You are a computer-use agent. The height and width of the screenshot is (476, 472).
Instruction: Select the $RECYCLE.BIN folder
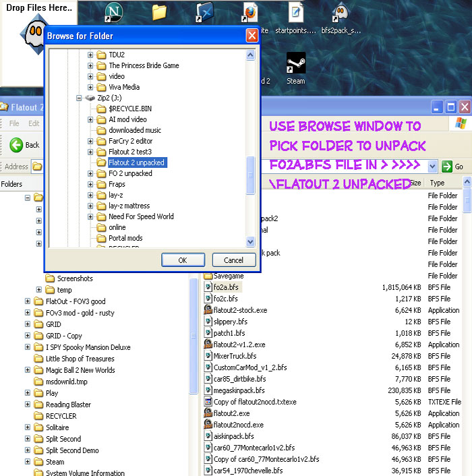coord(130,109)
